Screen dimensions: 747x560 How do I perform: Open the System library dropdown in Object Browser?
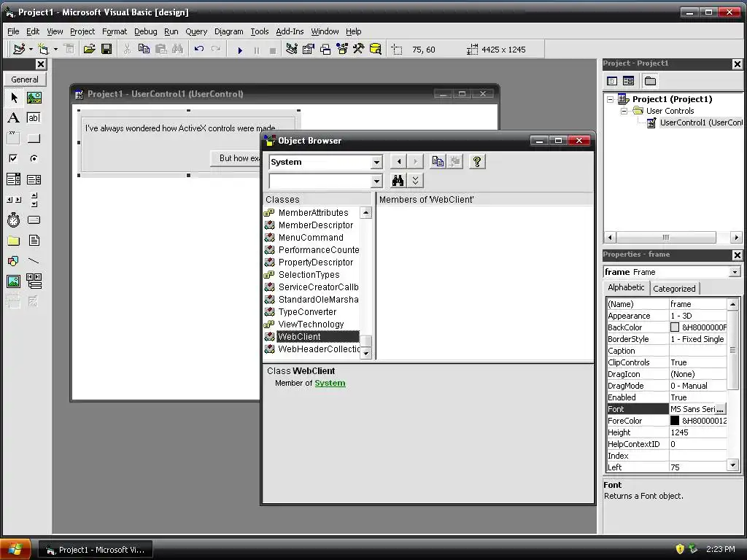pyautogui.click(x=376, y=163)
